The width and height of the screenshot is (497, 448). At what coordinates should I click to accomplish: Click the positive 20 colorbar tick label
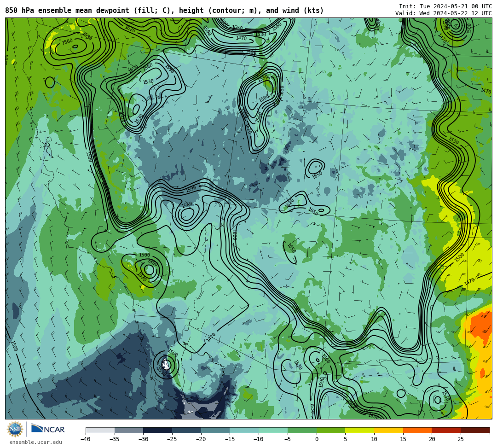[x=432, y=439]
